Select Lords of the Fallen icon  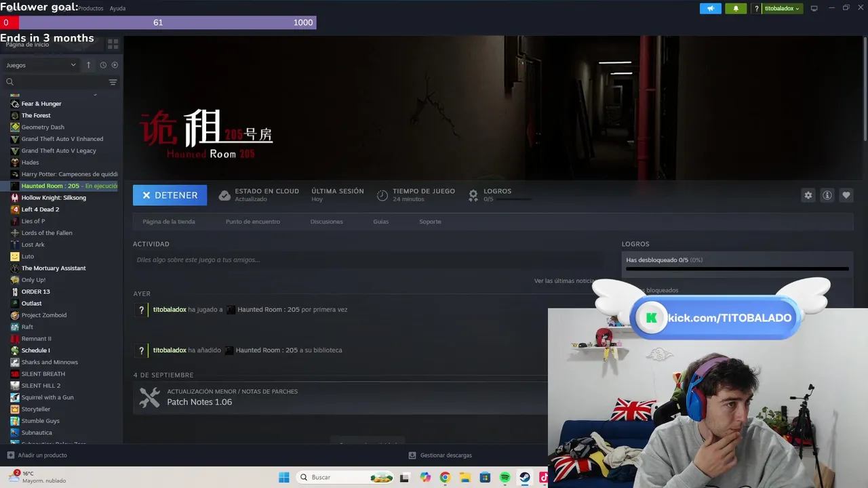coord(15,233)
